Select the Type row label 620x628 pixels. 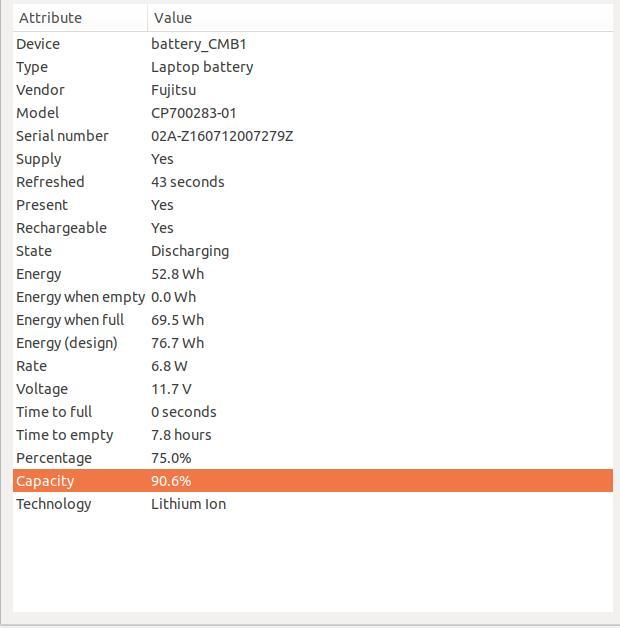(32, 67)
